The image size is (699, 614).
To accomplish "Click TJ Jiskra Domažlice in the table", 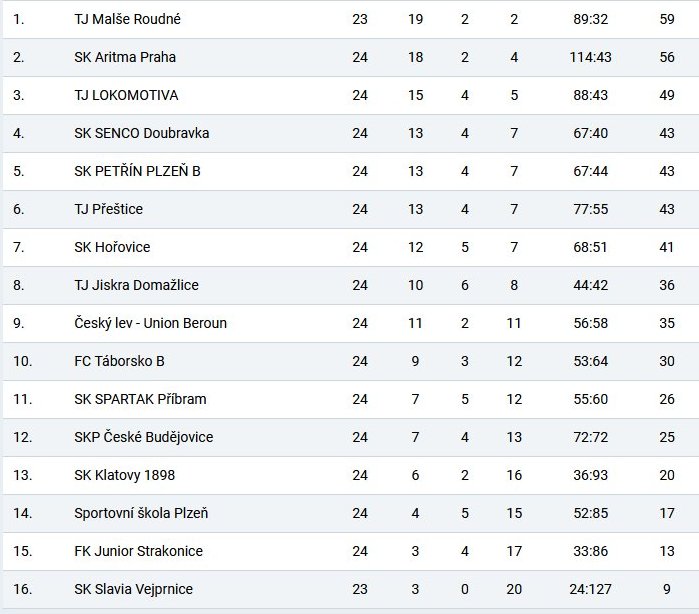I will pos(136,285).
